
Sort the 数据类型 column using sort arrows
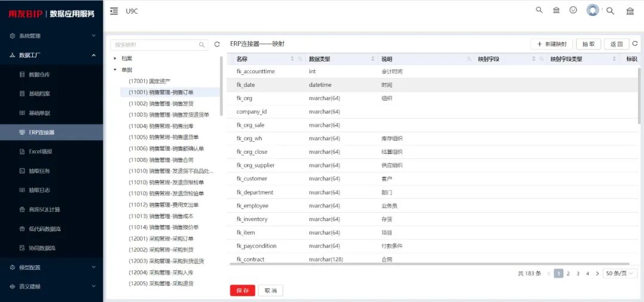[x=373, y=59]
